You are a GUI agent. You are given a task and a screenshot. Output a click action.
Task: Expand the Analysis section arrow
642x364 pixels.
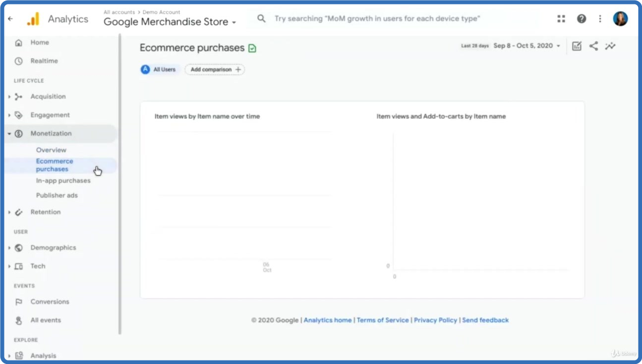[x=9, y=356]
